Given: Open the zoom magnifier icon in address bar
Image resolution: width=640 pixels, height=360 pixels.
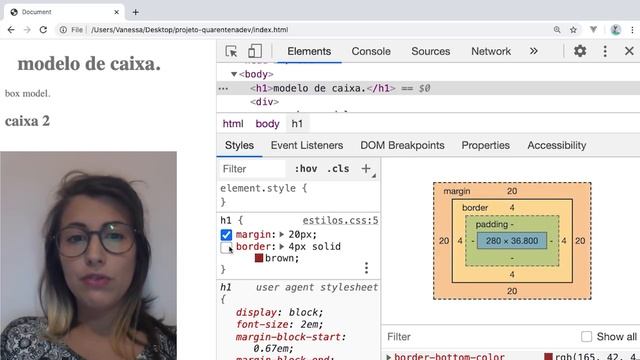Looking at the screenshot, I should (557, 30).
